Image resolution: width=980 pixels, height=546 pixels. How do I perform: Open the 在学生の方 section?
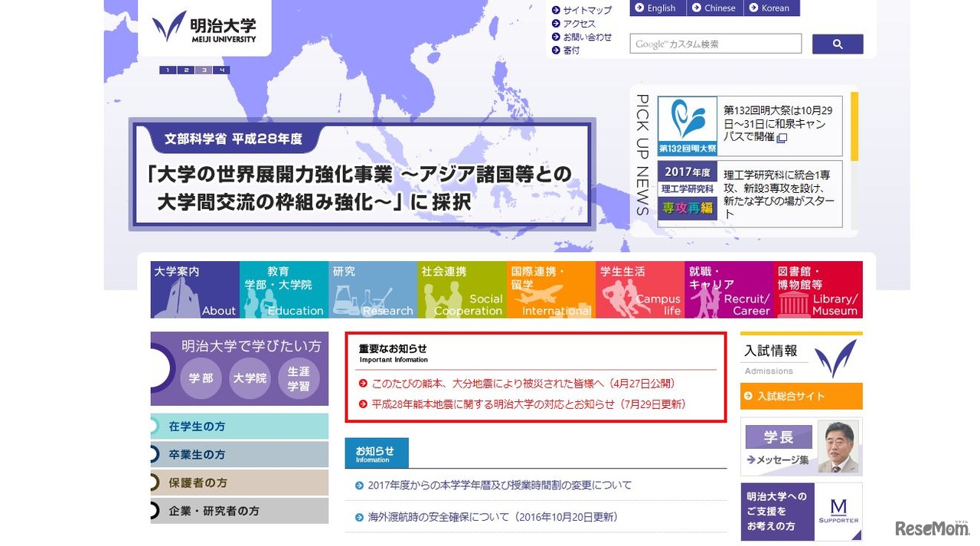(x=240, y=427)
